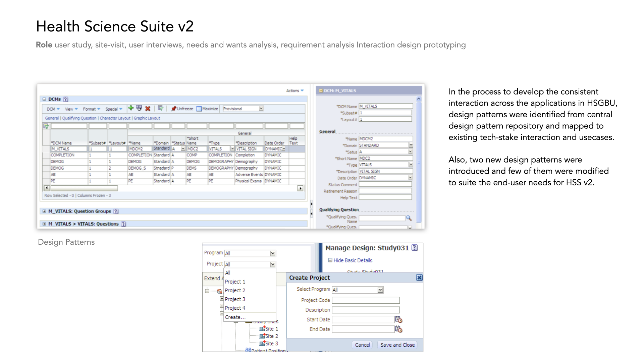Collapse Hide Basic Details toggle
This screenshot has width=644, height=362.
330,260
